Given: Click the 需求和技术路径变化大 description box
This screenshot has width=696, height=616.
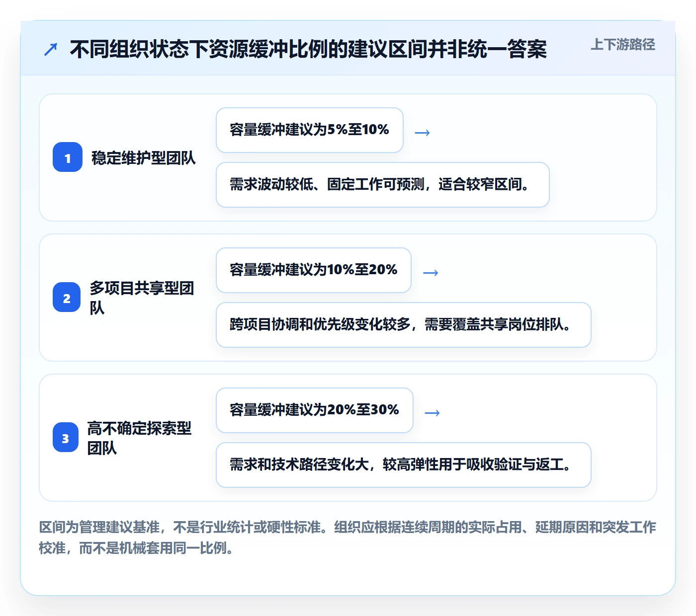Looking at the screenshot, I should [404, 465].
